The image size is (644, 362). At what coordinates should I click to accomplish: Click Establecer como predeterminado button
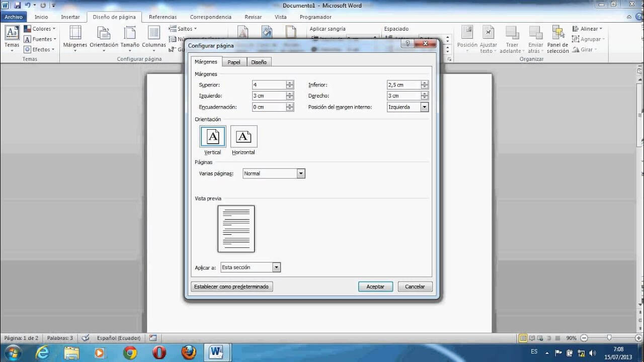232,287
